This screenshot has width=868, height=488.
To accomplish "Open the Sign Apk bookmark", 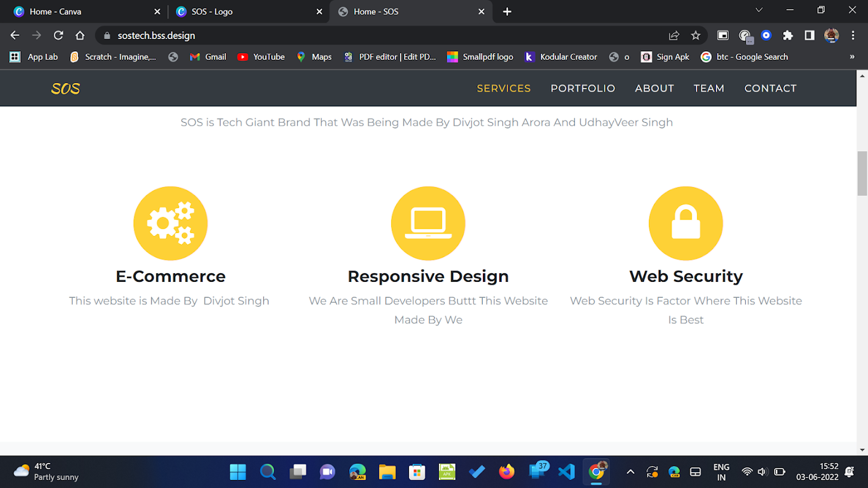I will (665, 57).
